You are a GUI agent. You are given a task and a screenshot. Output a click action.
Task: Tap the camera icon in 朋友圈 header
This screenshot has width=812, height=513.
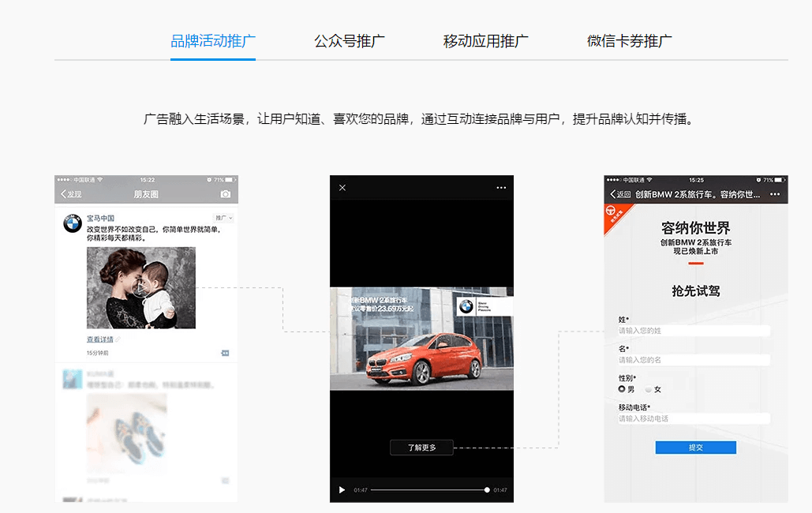click(x=225, y=194)
